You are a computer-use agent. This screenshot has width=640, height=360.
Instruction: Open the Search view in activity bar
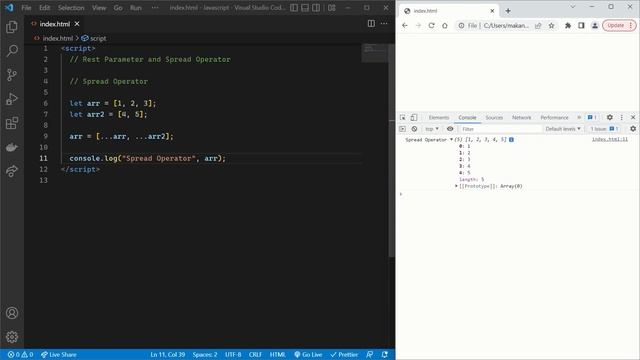click(x=12, y=51)
